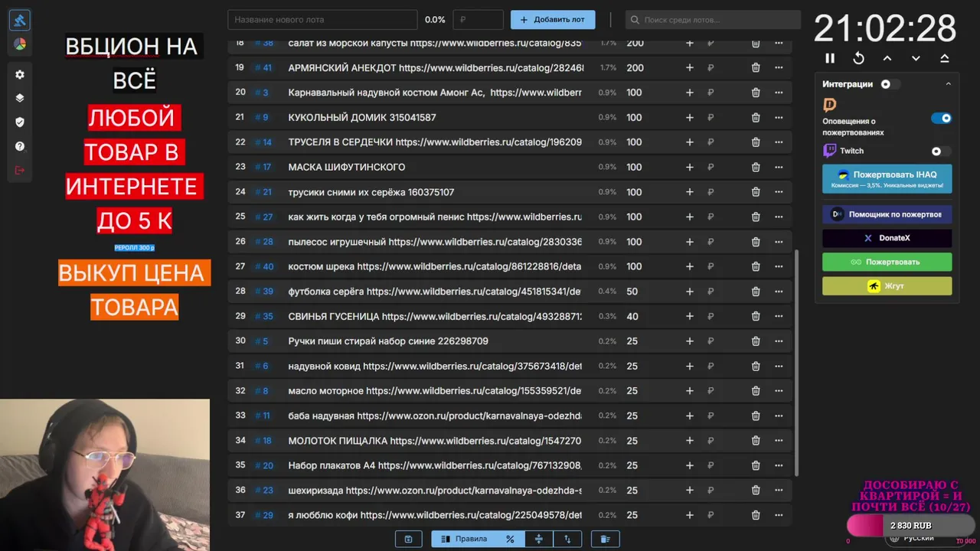Screen dimensions: 980x551
Task: Open the three-dot menu for СВИНЬЯ ГУСЕНИЦА lot
Action: [779, 316]
